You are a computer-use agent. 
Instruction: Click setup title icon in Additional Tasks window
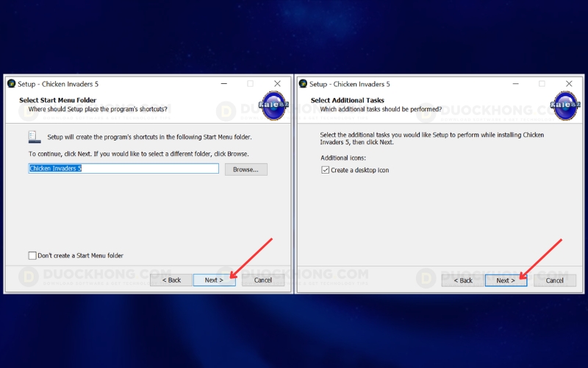click(x=303, y=83)
